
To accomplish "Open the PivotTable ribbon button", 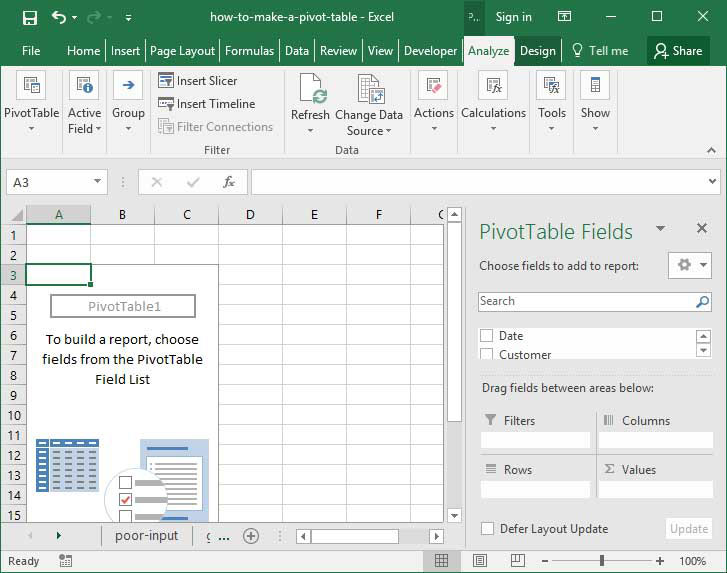I will pyautogui.click(x=32, y=103).
